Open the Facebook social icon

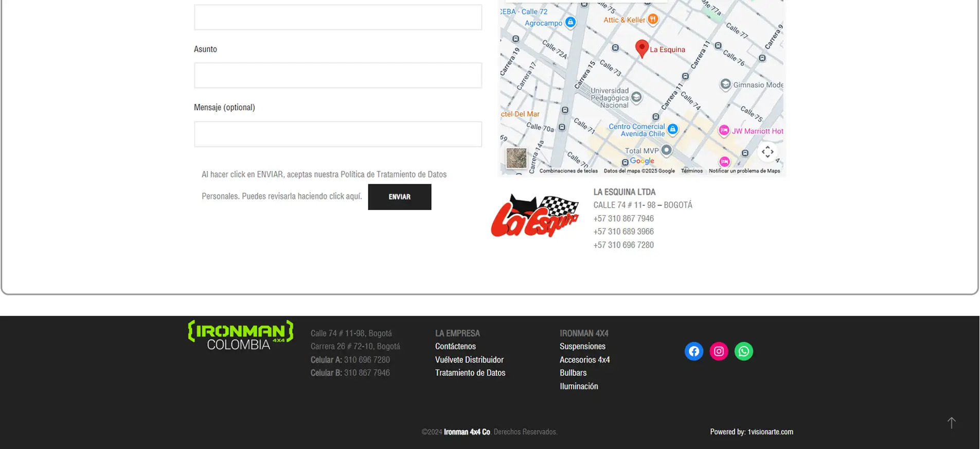(x=693, y=351)
